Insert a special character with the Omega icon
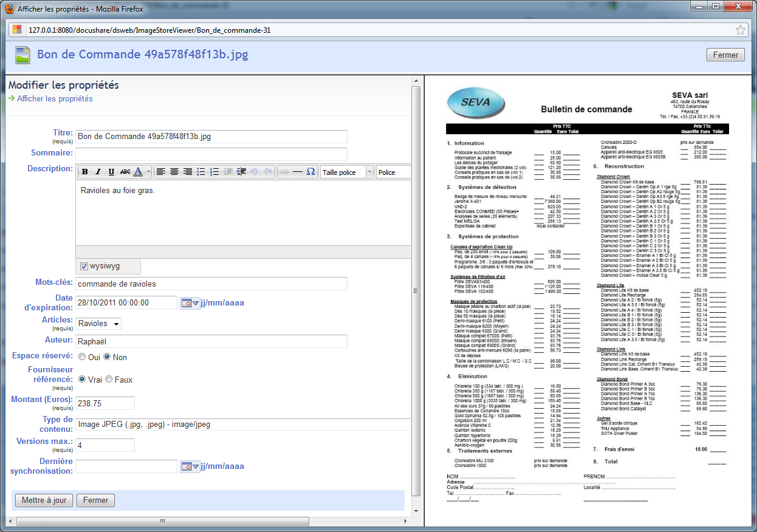The image size is (757, 532). click(x=310, y=172)
